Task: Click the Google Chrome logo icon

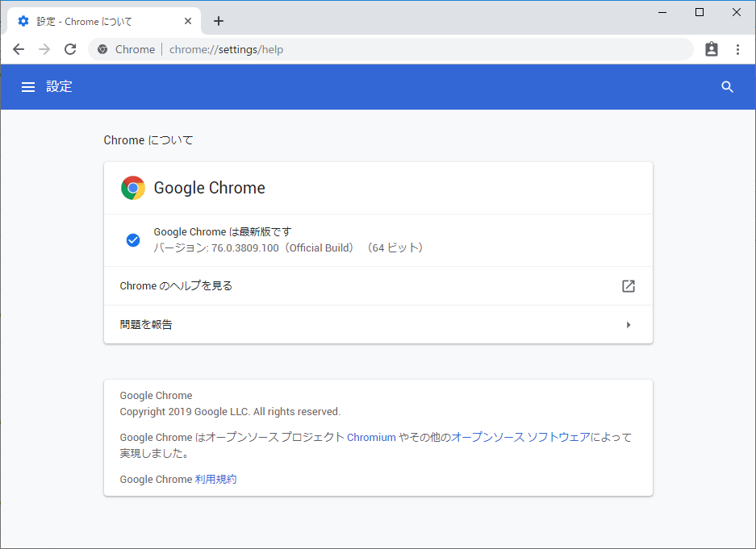Action: [132, 187]
